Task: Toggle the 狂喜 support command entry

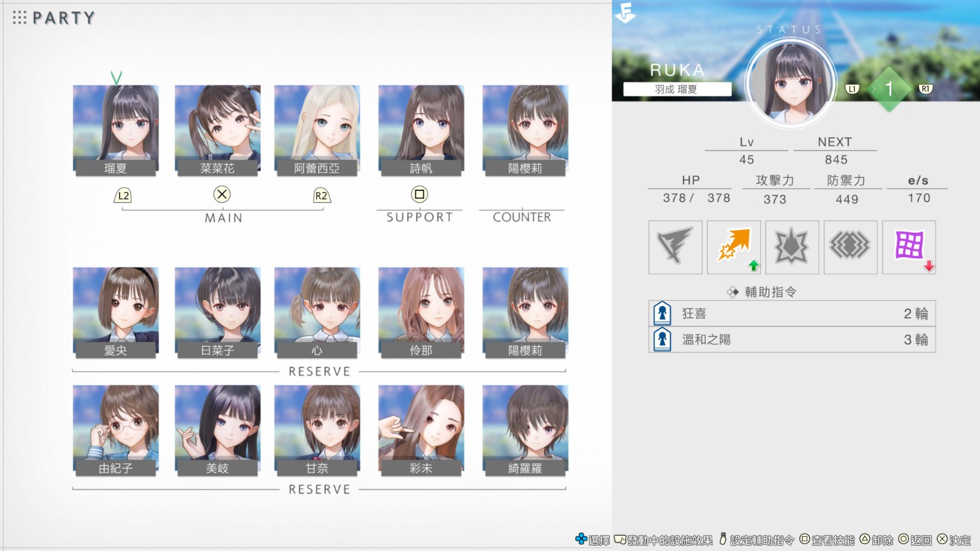Action: coord(790,313)
